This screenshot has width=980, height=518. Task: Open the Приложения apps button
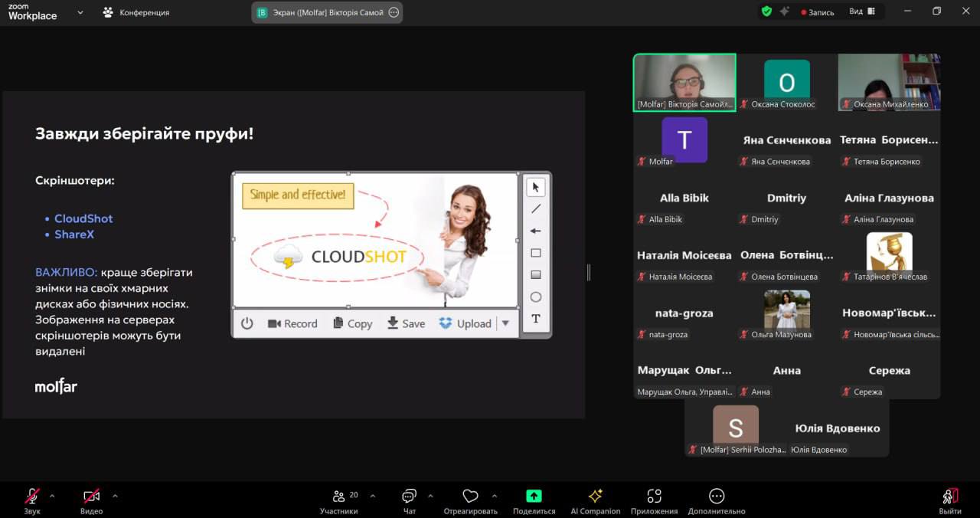pos(654,501)
